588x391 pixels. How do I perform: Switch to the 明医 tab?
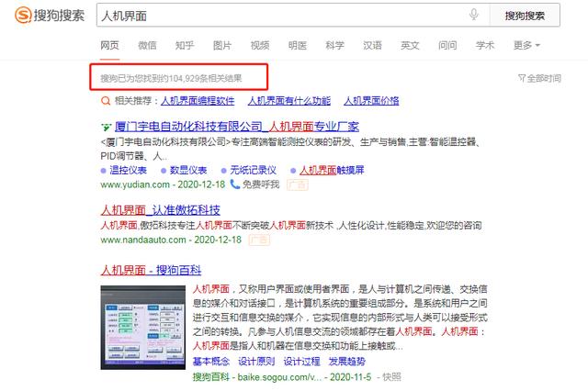click(x=298, y=45)
